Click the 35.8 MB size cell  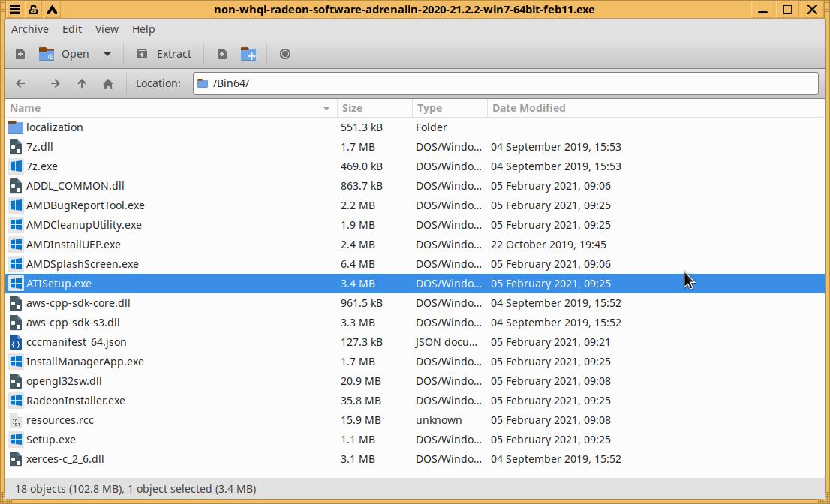click(x=361, y=400)
